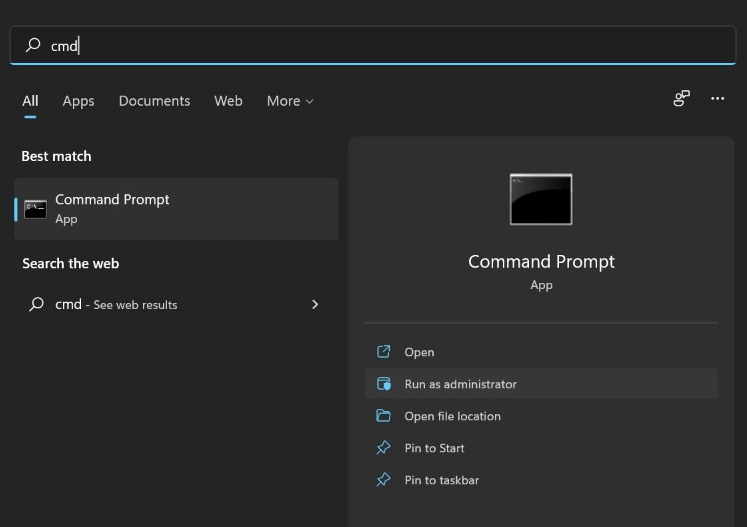The height and width of the screenshot is (527, 747).
Task: Select the Command Prompt best match result
Action: pyautogui.click(x=176, y=209)
